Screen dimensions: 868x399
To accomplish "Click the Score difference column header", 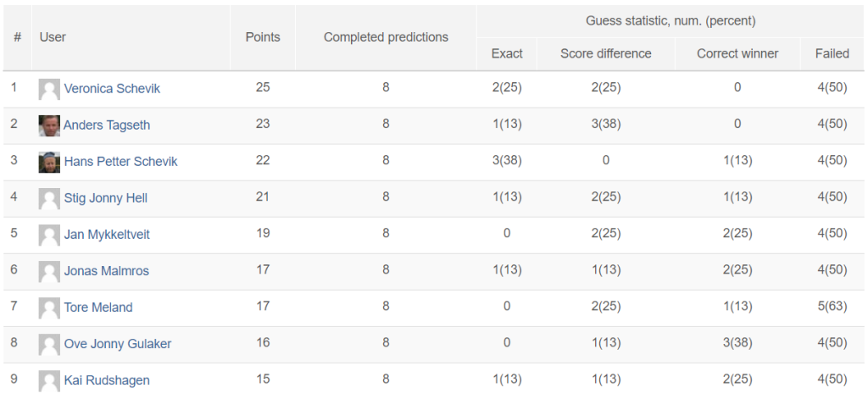I will (605, 53).
